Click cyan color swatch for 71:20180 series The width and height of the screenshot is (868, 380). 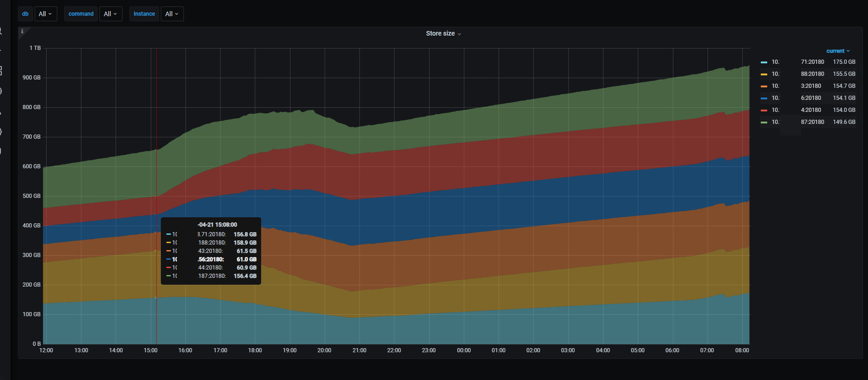coord(764,62)
